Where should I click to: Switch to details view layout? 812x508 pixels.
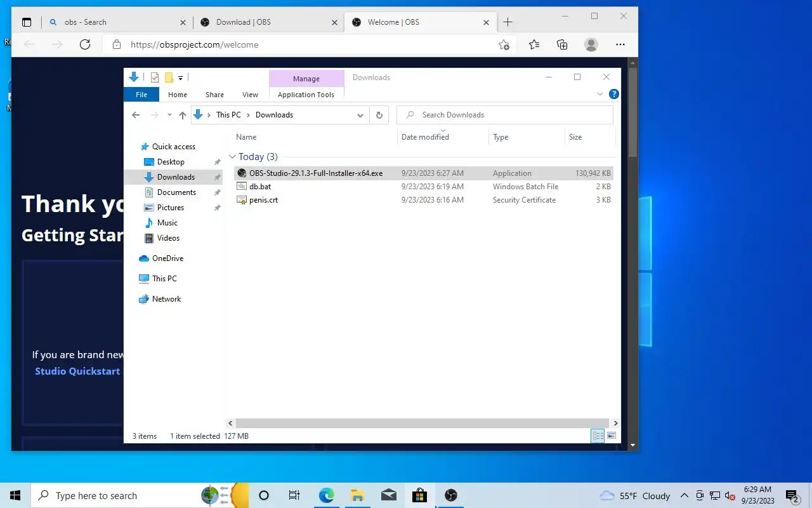[x=598, y=436]
